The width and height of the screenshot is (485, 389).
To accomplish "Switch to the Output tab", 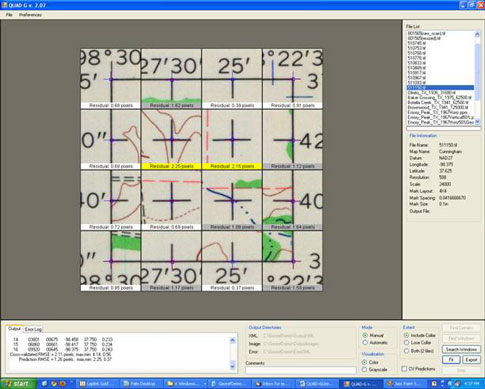I will [x=14, y=329].
